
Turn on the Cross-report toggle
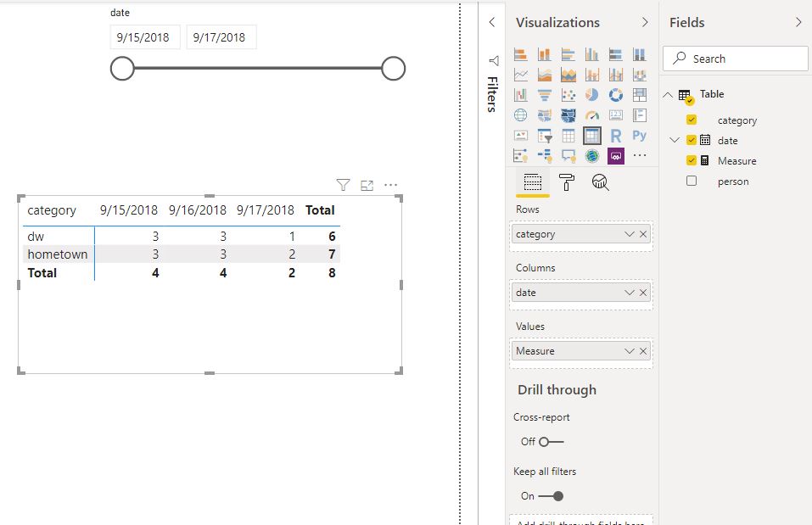tap(551, 442)
